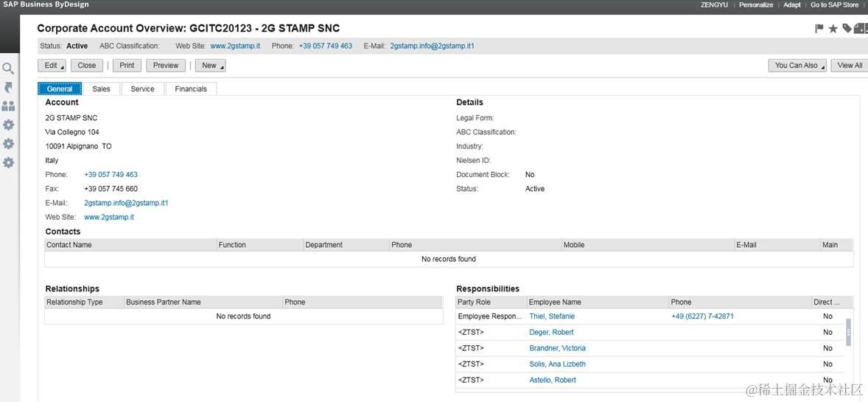Screen dimensions: 868x402
Task: Click e-mail link in the status header
Action: [433, 46]
